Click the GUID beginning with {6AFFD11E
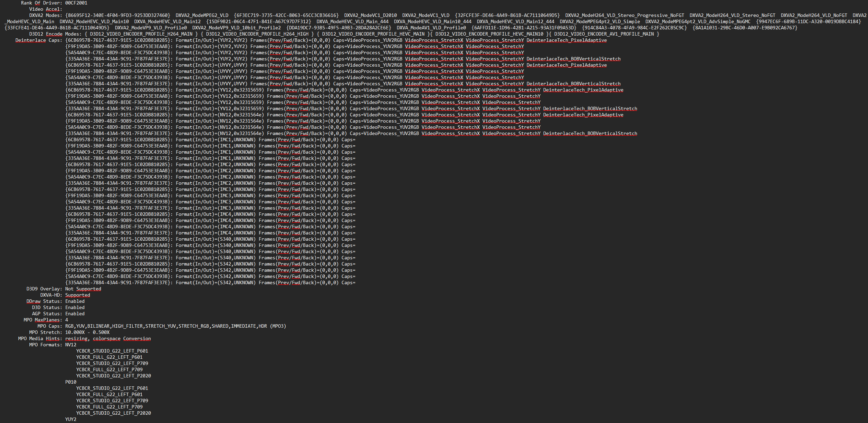This screenshot has height=423, width=868. point(524,28)
